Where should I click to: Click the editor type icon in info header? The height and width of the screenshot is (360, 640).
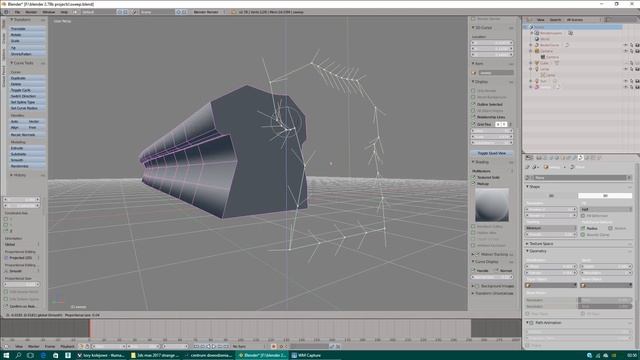click(6, 12)
